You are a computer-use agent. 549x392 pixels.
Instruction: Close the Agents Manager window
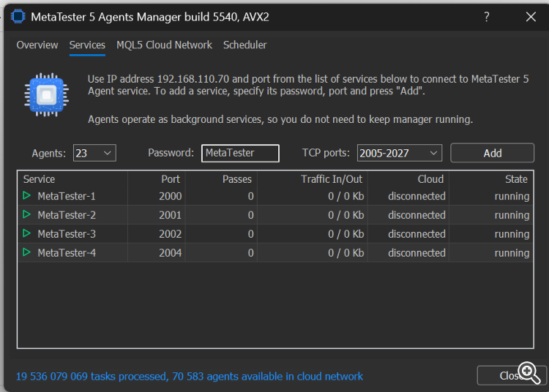(531, 17)
